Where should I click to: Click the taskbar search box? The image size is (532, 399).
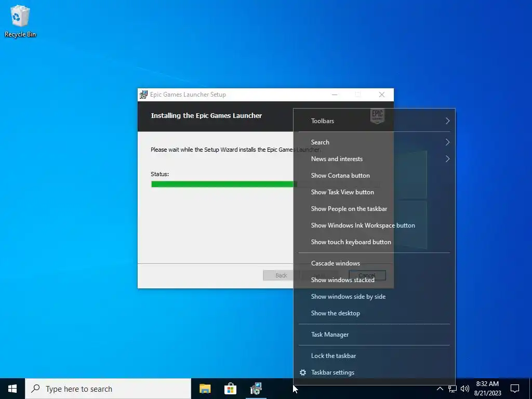108,389
